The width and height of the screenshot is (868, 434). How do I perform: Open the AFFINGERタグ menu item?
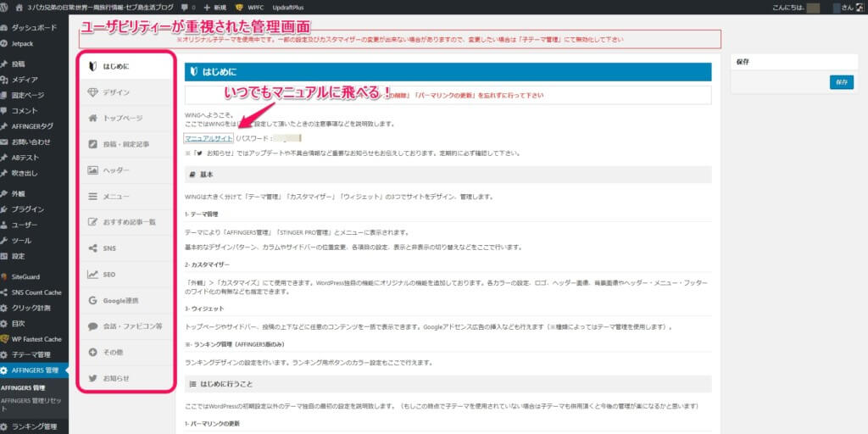tap(34, 126)
